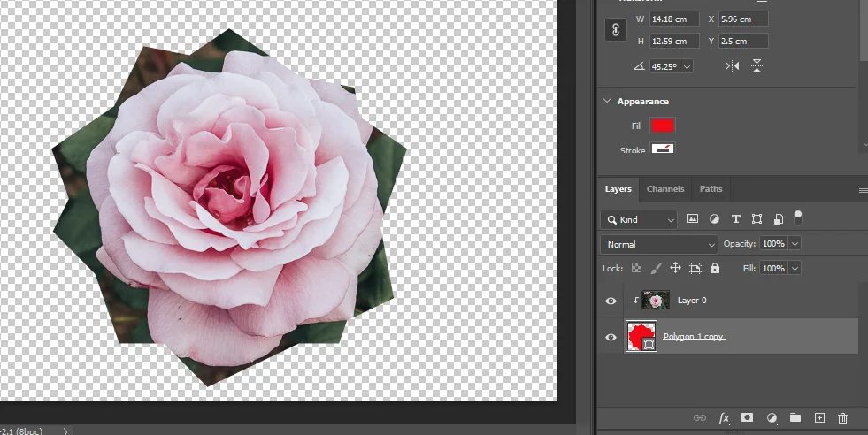Edit the rotation angle field 45.25°
Image resolution: width=868 pixels, height=435 pixels.
664,66
